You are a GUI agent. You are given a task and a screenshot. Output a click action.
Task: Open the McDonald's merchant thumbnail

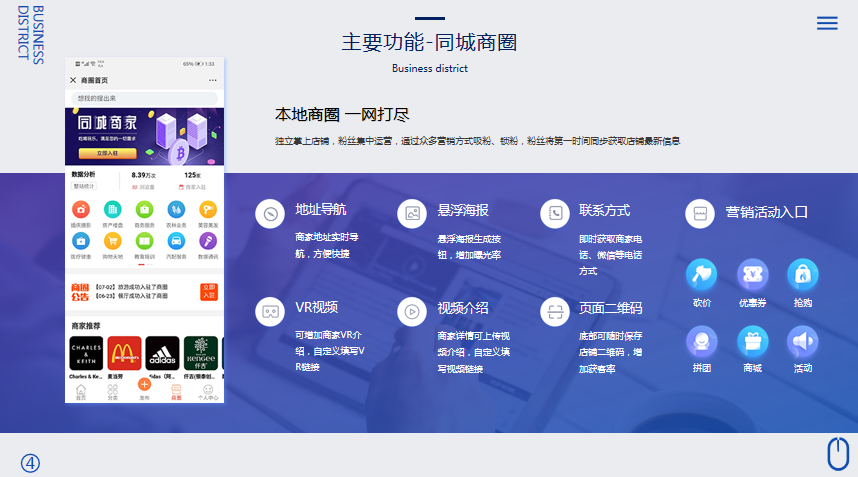pos(124,353)
